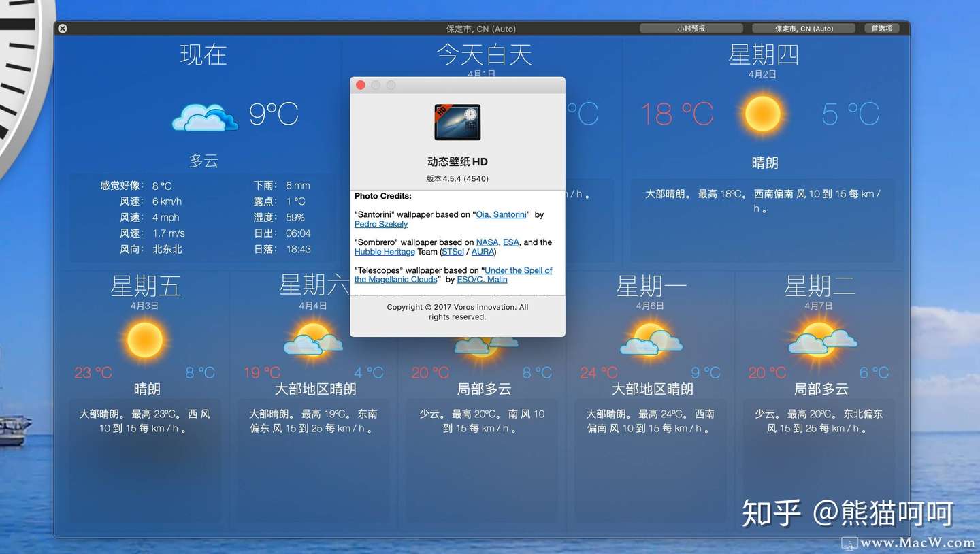Click the 星期一 heading
Image resolution: width=980 pixels, height=554 pixels.
pos(651,286)
